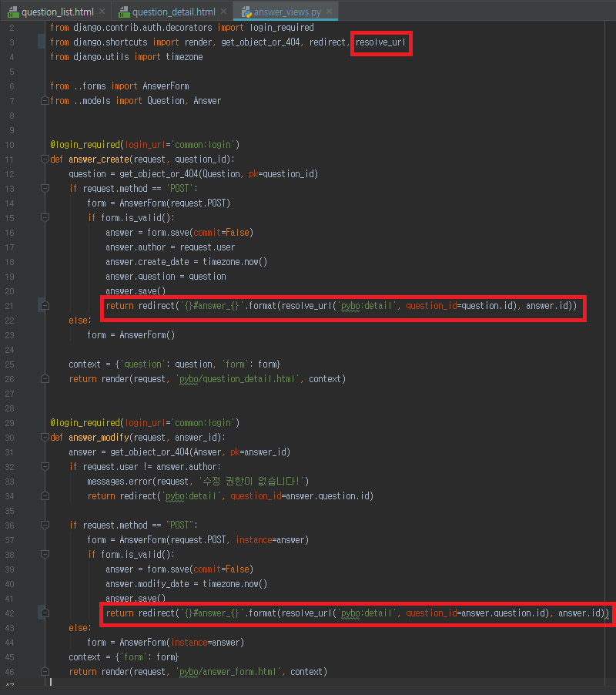
Task: Click the answer_modify function name
Action: pos(99,438)
